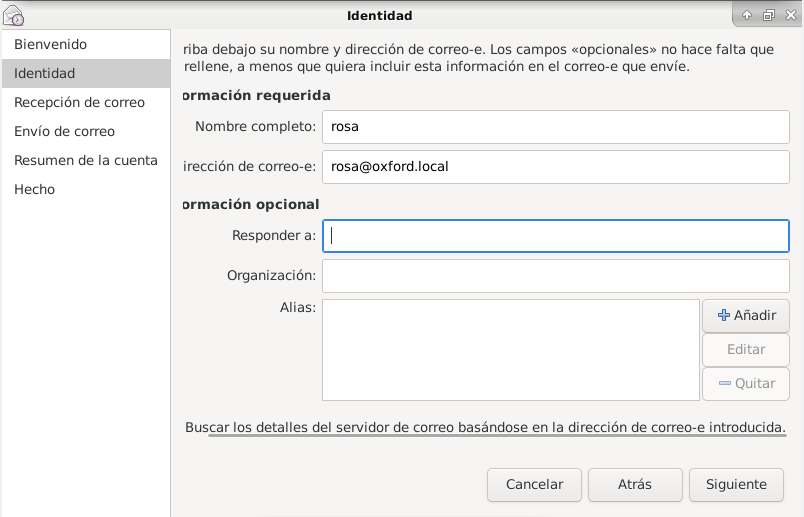Click the plus icon on Añadir button
This screenshot has width=804, height=517.
tap(724, 315)
